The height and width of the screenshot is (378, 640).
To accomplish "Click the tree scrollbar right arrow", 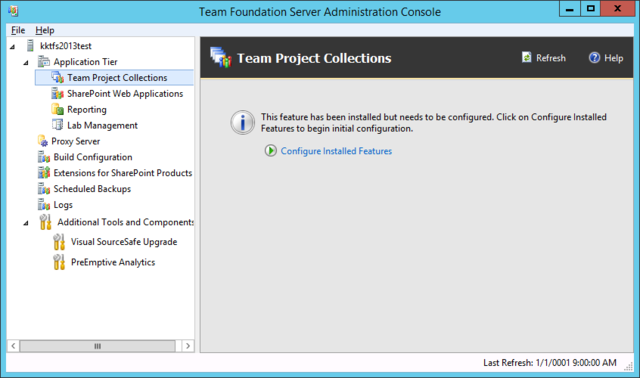I will pyautogui.click(x=188, y=346).
